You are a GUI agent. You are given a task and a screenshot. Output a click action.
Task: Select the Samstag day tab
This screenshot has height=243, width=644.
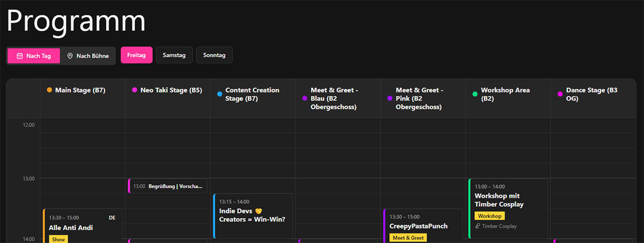click(x=174, y=55)
